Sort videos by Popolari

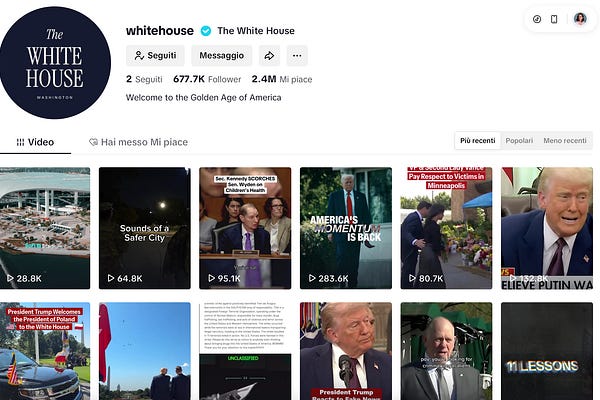[x=519, y=141]
